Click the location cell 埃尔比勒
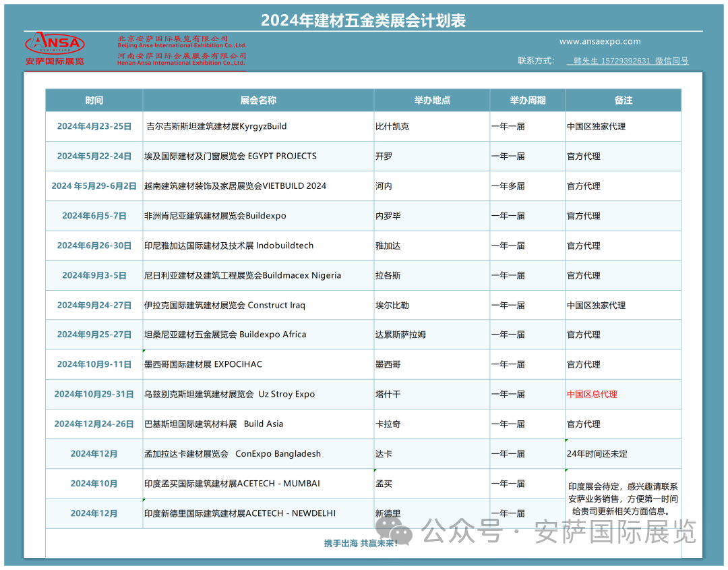This screenshot has width=728, height=570. [x=432, y=305]
